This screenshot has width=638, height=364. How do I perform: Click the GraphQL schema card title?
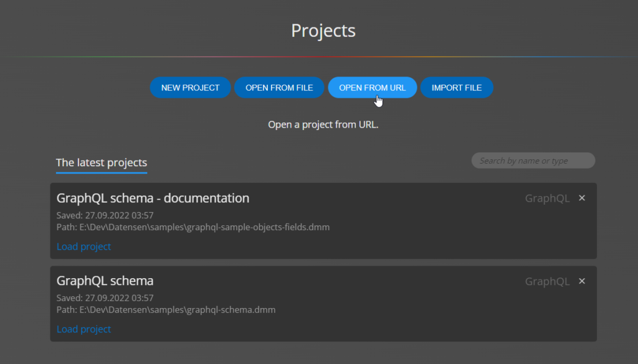pos(105,281)
